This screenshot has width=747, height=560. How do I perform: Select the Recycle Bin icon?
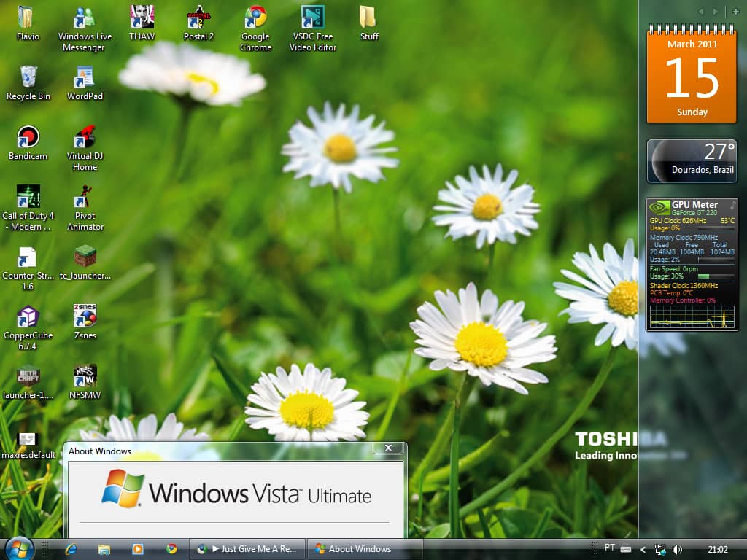[x=28, y=83]
